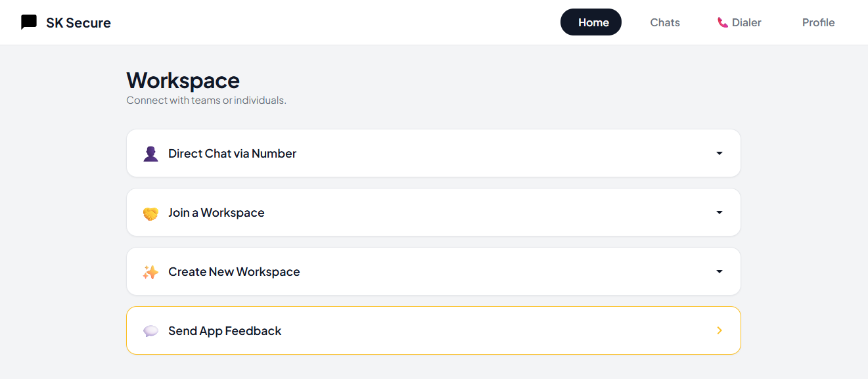Screen dimensions: 868x379
Task: Expand the Direct Chat via Number arrow
Action: pos(720,153)
